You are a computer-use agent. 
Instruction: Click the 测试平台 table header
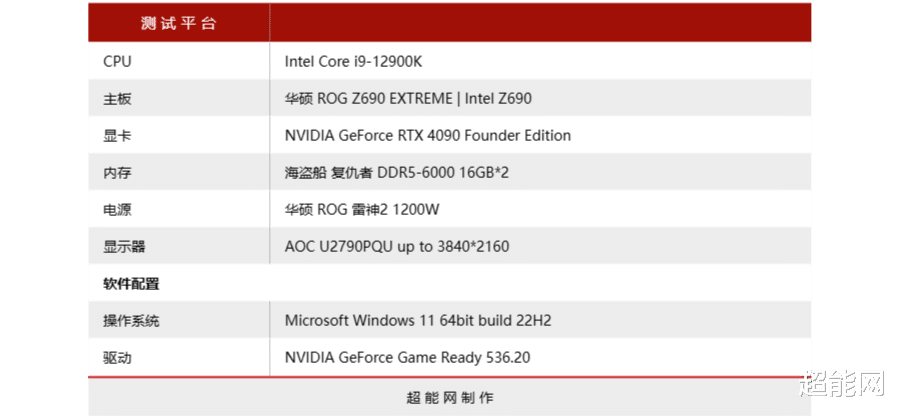pos(178,23)
